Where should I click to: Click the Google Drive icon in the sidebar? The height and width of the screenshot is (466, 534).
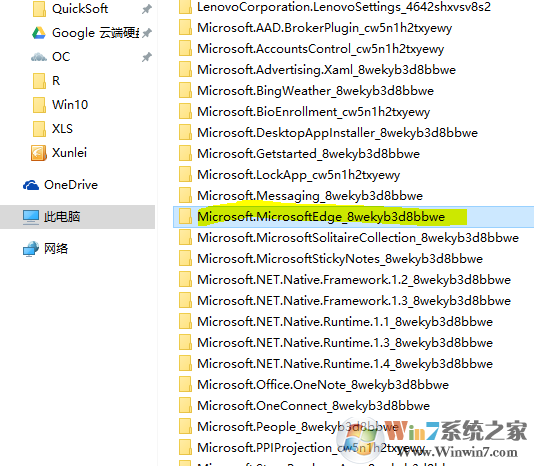click(38, 33)
